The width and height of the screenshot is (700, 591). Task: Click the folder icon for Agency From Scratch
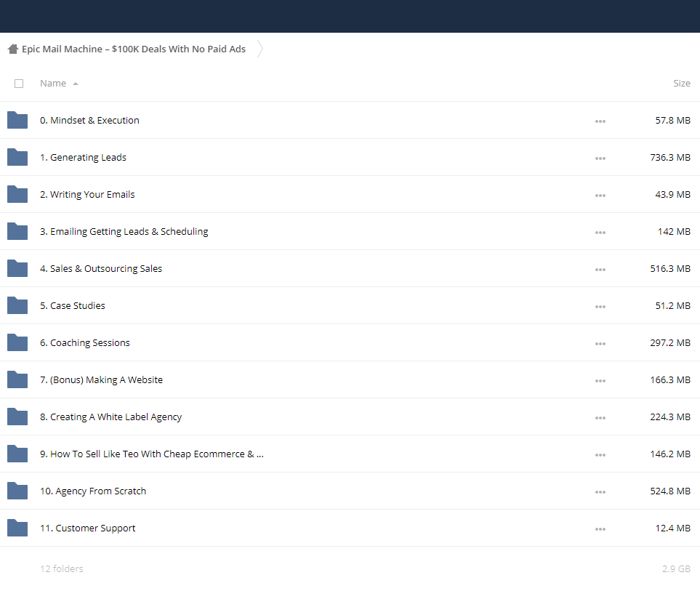(17, 491)
